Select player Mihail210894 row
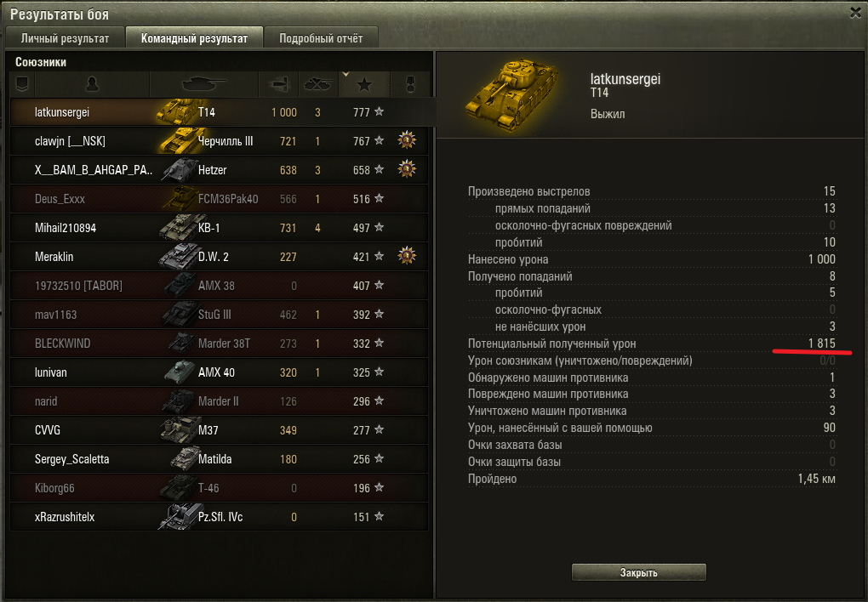The width and height of the screenshot is (868, 602). pyautogui.click(x=220, y=227)
